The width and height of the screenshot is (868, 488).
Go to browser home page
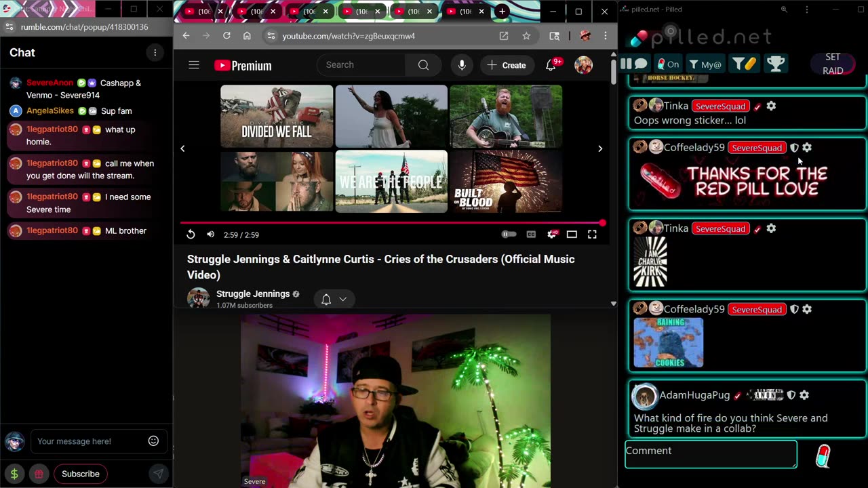tap(247, 36)
